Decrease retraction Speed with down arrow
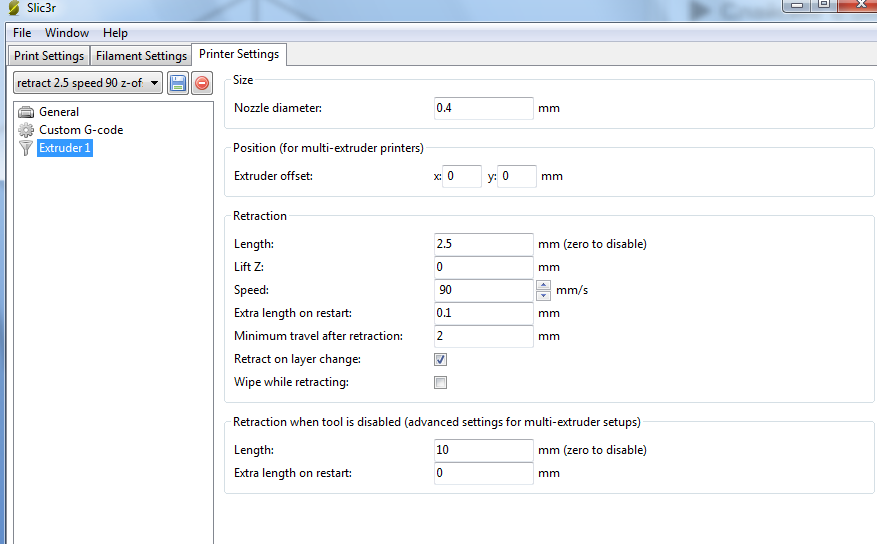The width and height of the screenshot is (877, 544). [x=544, y=296]
